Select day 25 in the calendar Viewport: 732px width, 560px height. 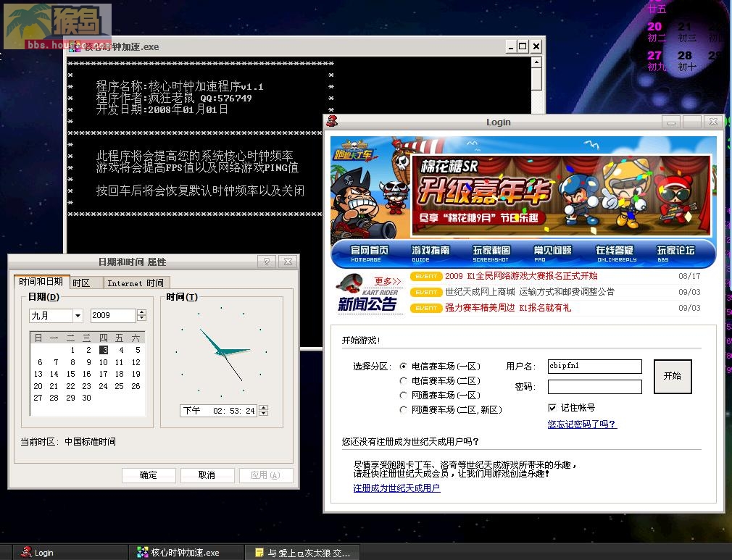pos(120,386)
